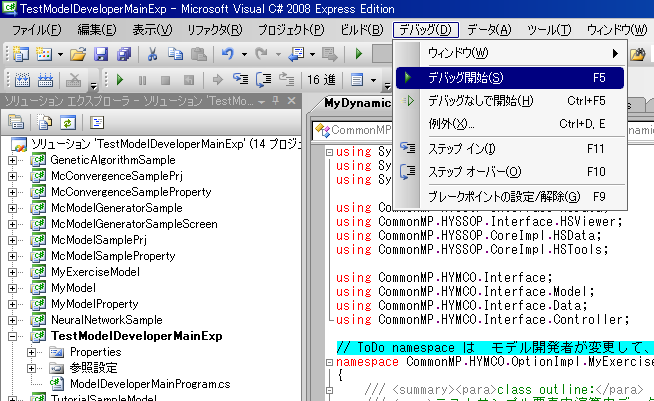
Task: Open the debug windows dropdown icon
Action: point(357,79)
